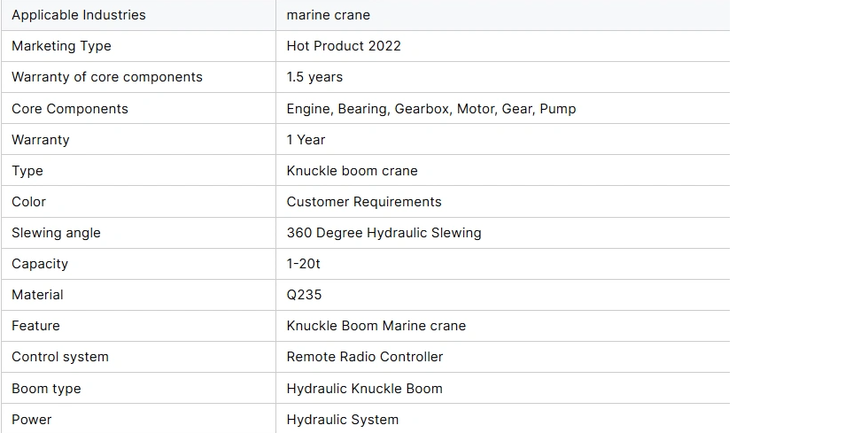The image size is (868, 433).
Task: Click the '1 Year' warranty value
Action: [x=306, y=140]
